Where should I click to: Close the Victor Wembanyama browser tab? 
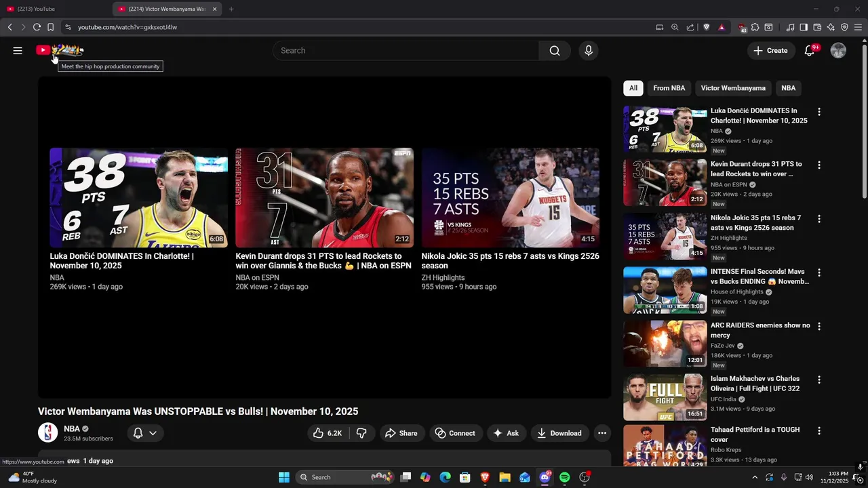click(x=215, y=9)
